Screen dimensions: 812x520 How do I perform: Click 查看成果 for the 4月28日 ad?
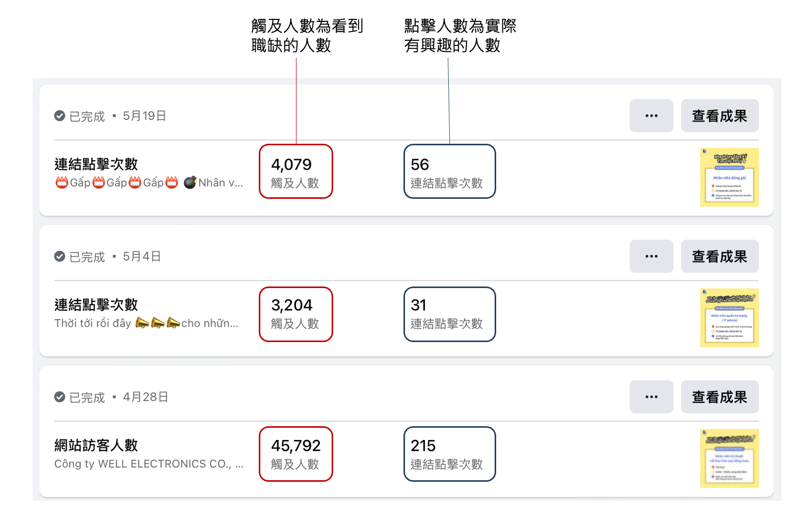click(719, 397)
